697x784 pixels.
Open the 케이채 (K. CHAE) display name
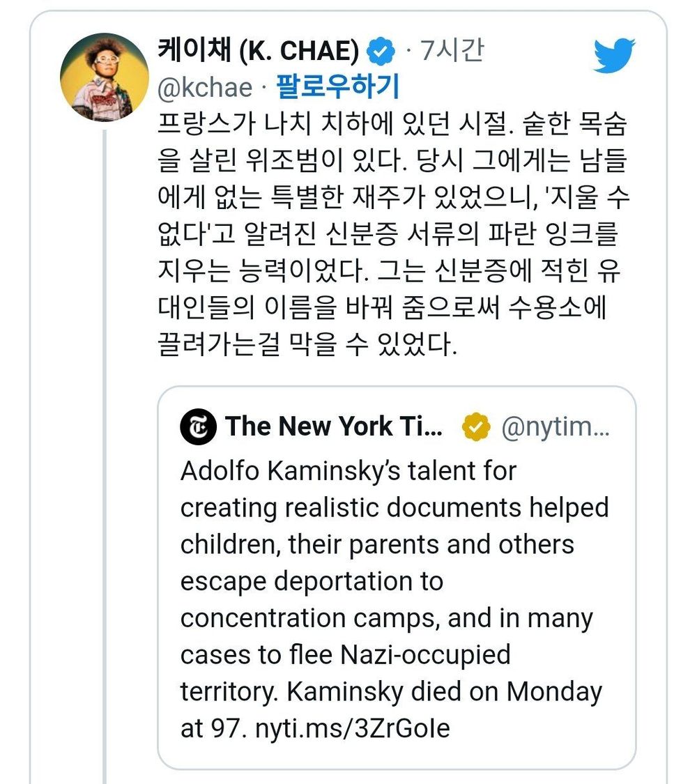259,52
